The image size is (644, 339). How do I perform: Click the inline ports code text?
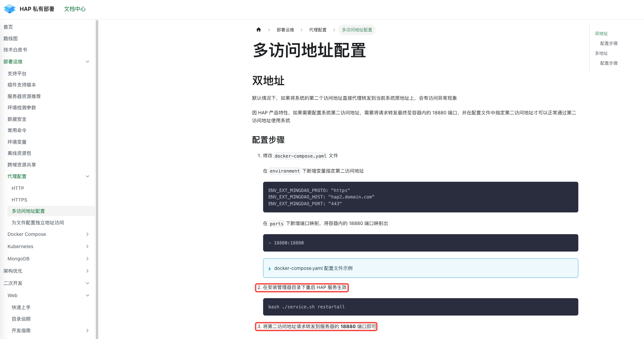point(277,224)
